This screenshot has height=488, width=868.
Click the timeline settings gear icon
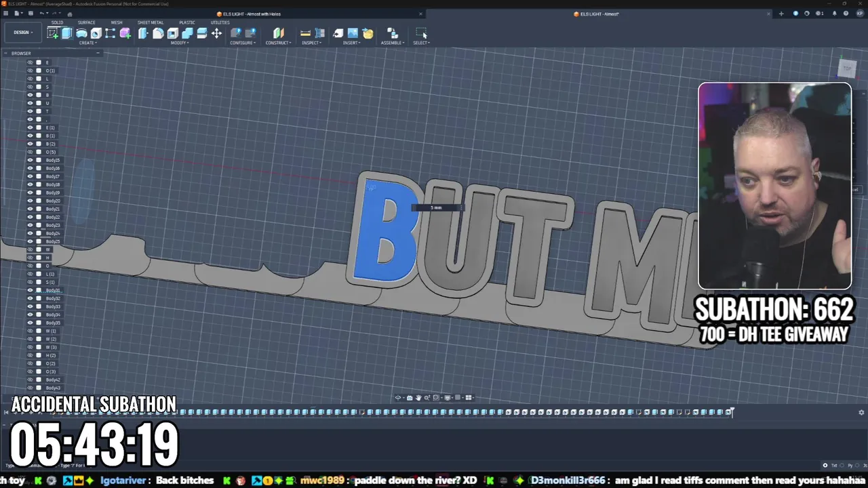(861, 412)
